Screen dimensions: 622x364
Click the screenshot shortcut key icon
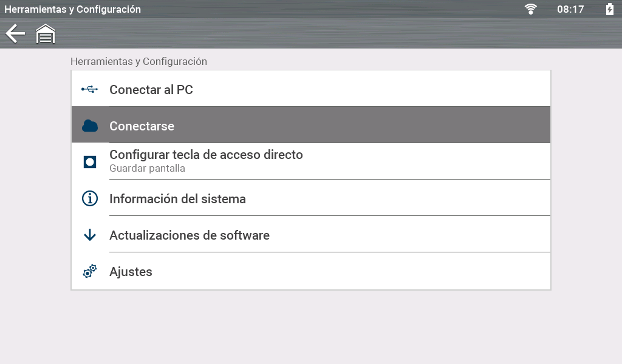coord(90,162)
